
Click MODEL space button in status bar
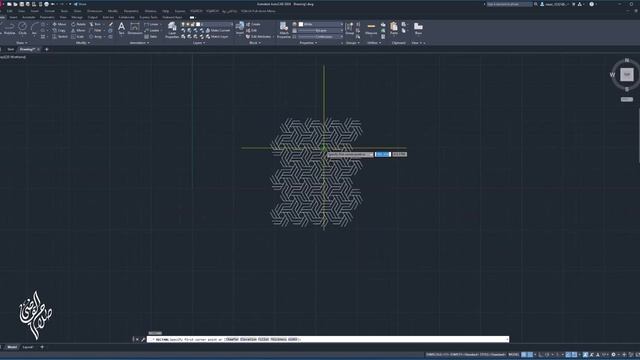coord(514,355)
